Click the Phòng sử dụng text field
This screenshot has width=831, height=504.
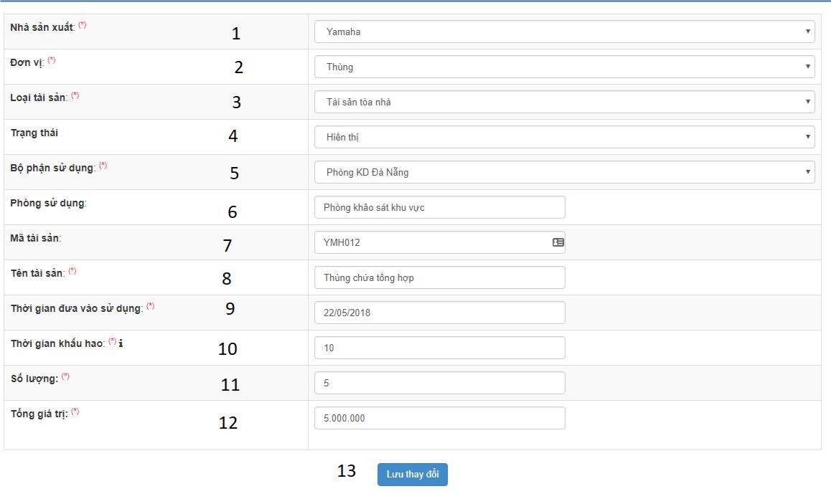tap(439, 207)
